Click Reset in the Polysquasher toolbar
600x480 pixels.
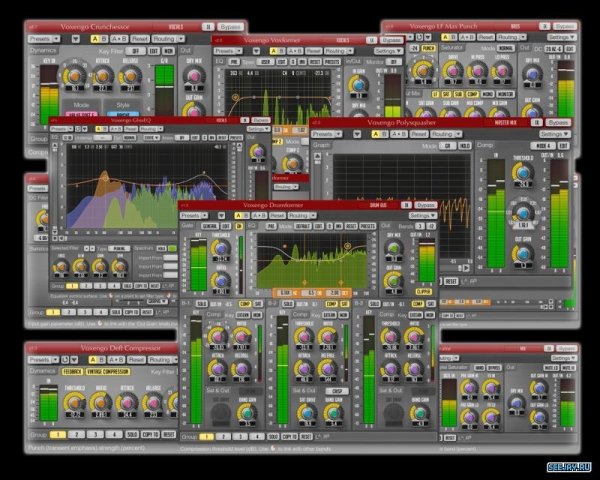[419, 134]
